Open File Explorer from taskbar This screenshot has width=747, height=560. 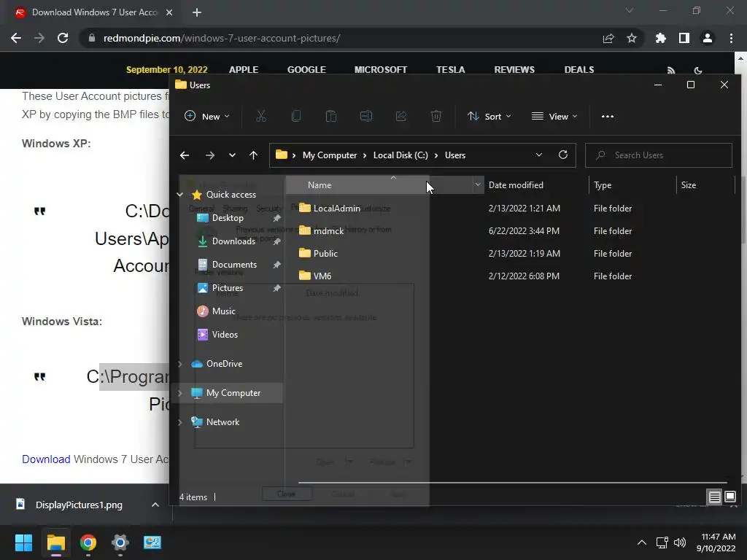pyautogui.click(x=55, y=542)
